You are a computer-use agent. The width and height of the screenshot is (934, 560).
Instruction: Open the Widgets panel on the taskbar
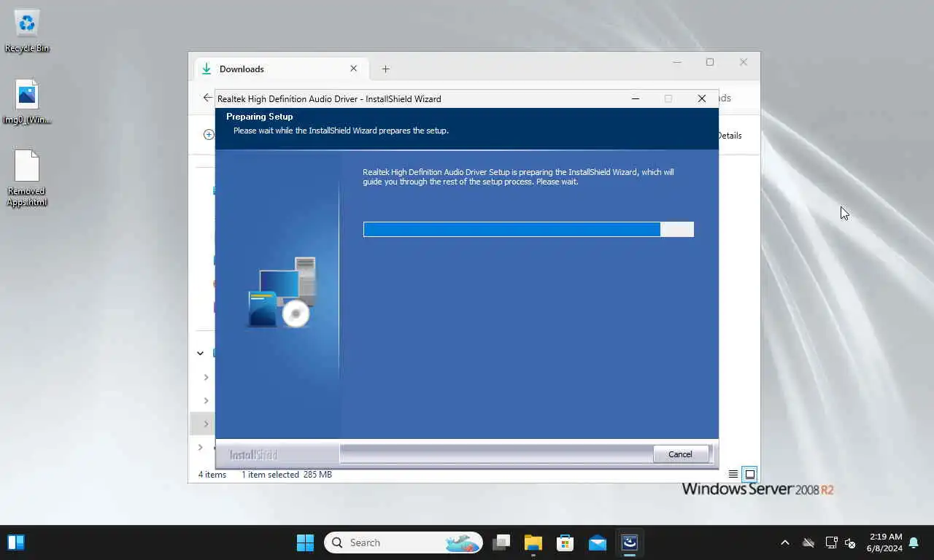point(16,542)
